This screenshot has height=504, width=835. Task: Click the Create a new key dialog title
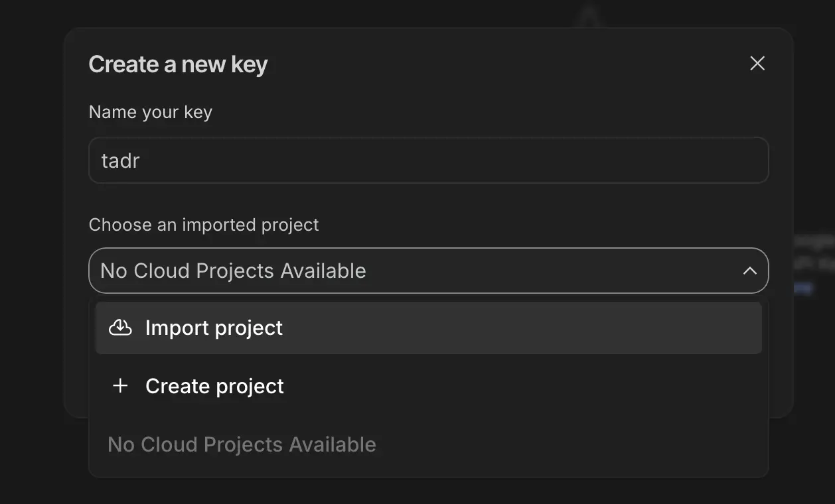tap(178, 64)
